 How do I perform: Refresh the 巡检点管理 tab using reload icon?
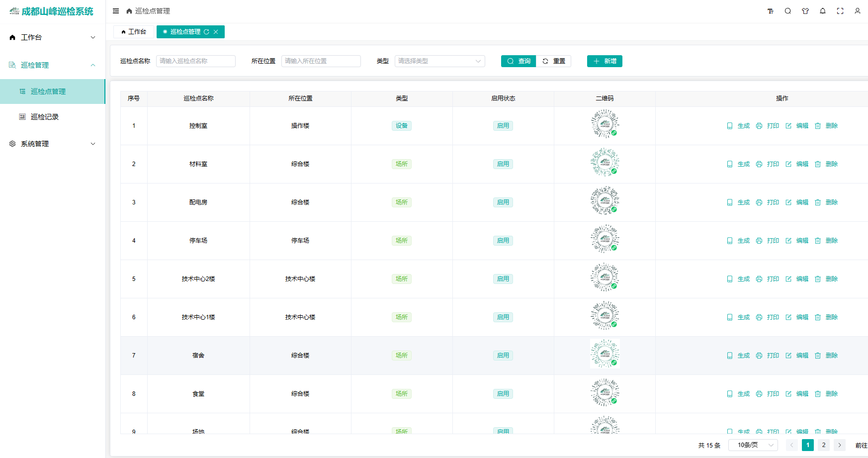pyautogui.click(x=206, y=32)
